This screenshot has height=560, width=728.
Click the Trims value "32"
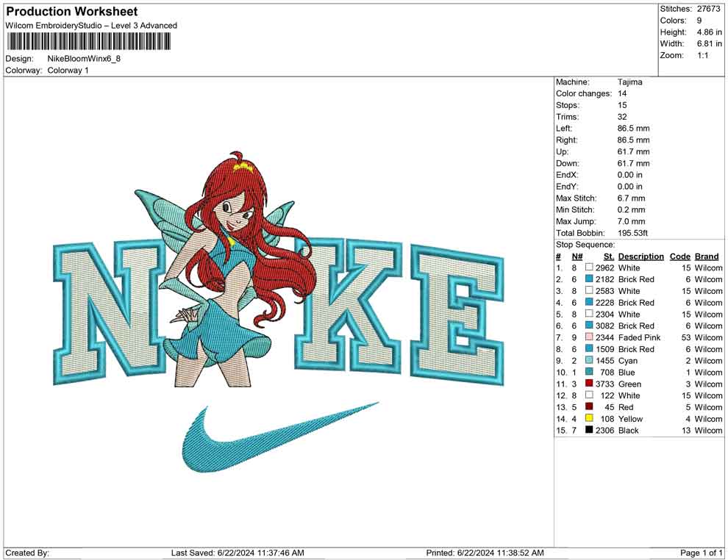pos(622,116)
